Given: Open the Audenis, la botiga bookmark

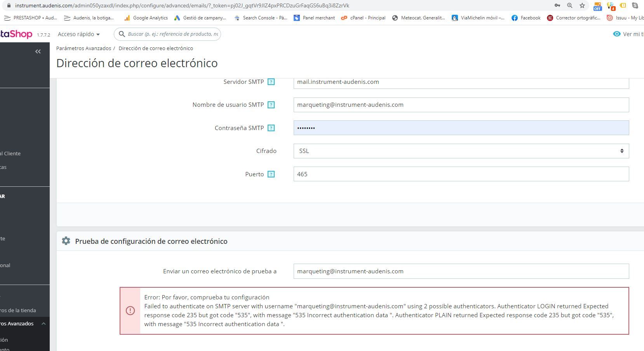Looking at the screenshot, I should tap(89, 18).
